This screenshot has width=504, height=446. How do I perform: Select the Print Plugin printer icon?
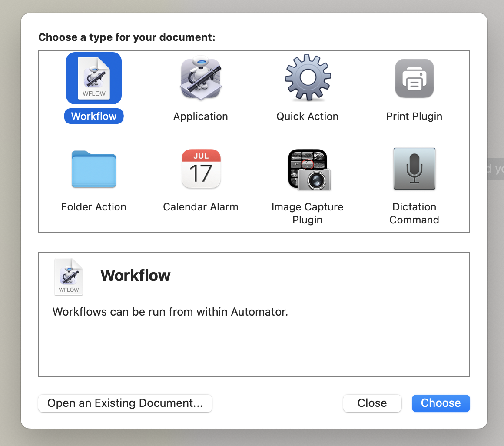tap(414, 78)
